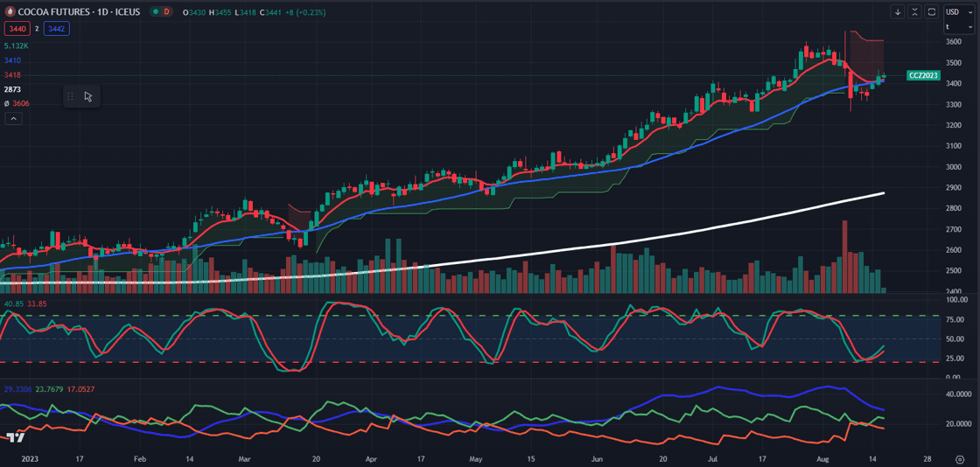Select the white 2873 moving average value

click(12, 89)
